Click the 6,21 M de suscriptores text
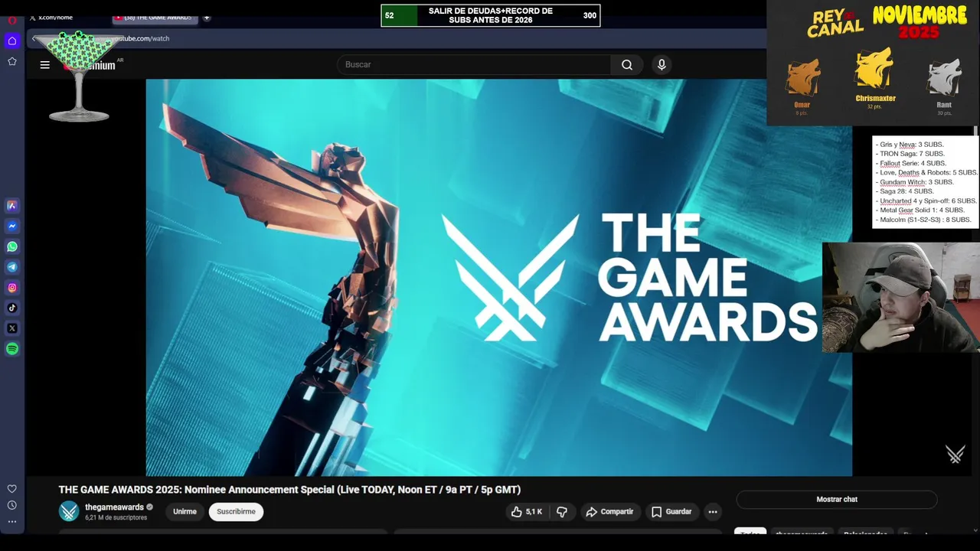Screen dimensions: 980x551 pyautogui.click(x=116, y=518)
